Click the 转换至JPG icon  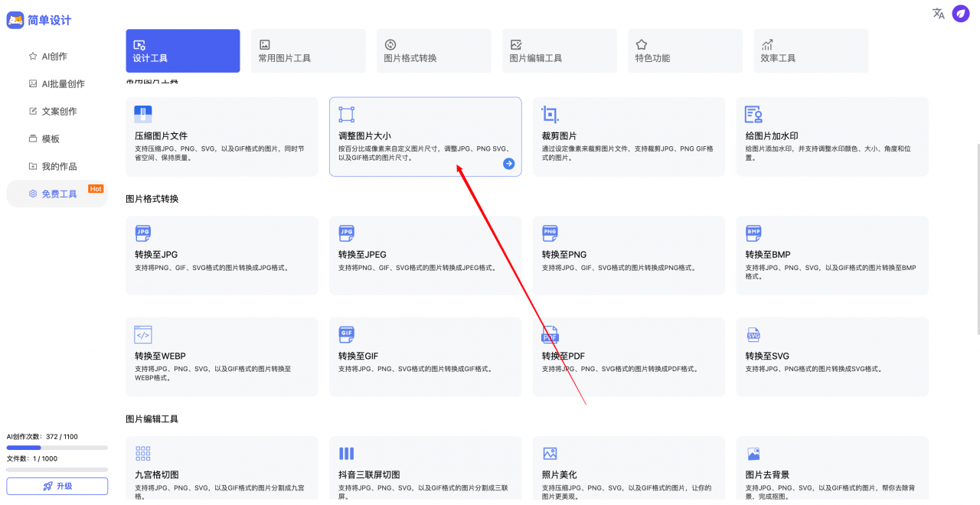(143, 233)
